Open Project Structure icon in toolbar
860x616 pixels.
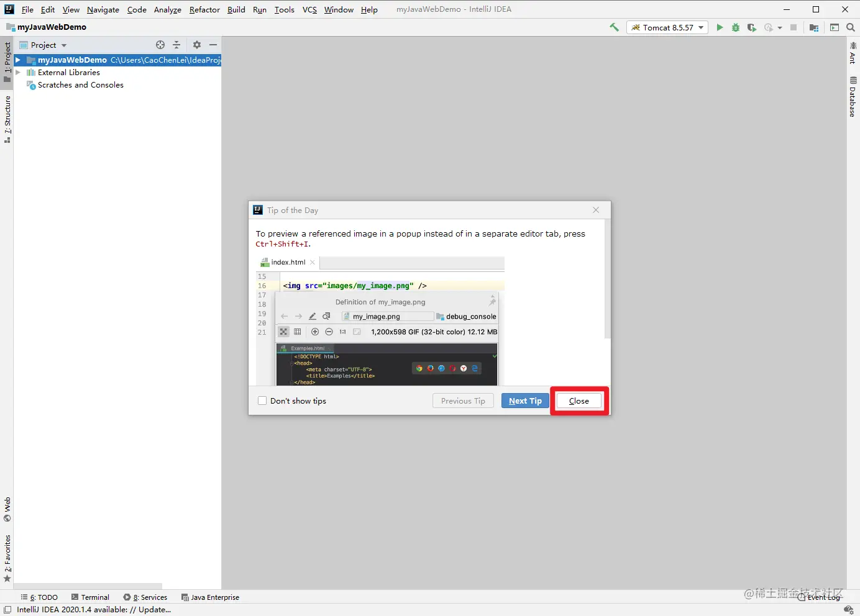pyautogui.click(x=814, y=27)
